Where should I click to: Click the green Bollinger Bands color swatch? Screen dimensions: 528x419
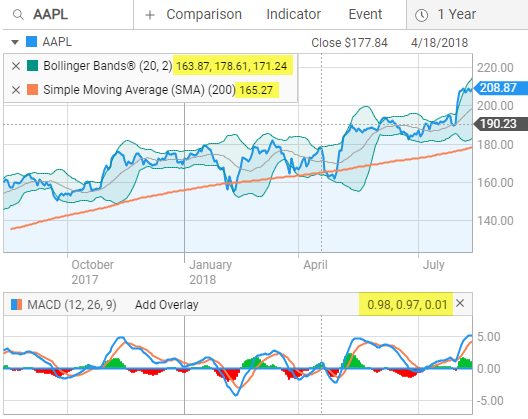(x=32, y=66)
